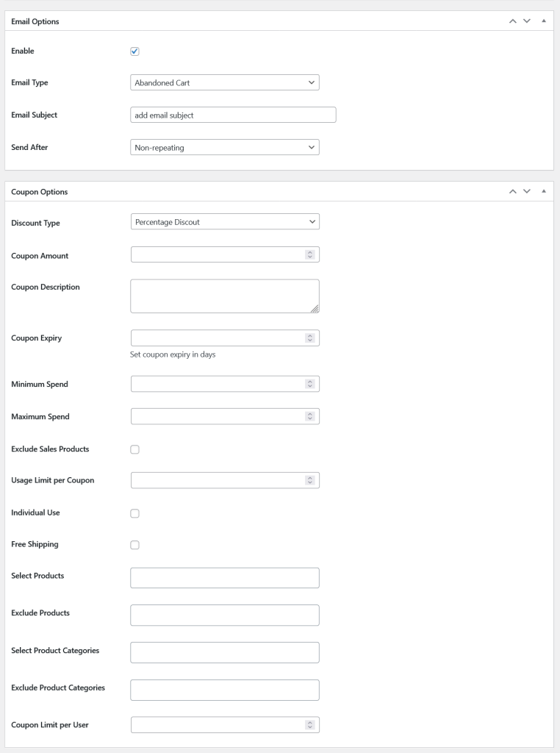Tick the Individual Use checkbox
560x753 pixels.
point(134,513)
